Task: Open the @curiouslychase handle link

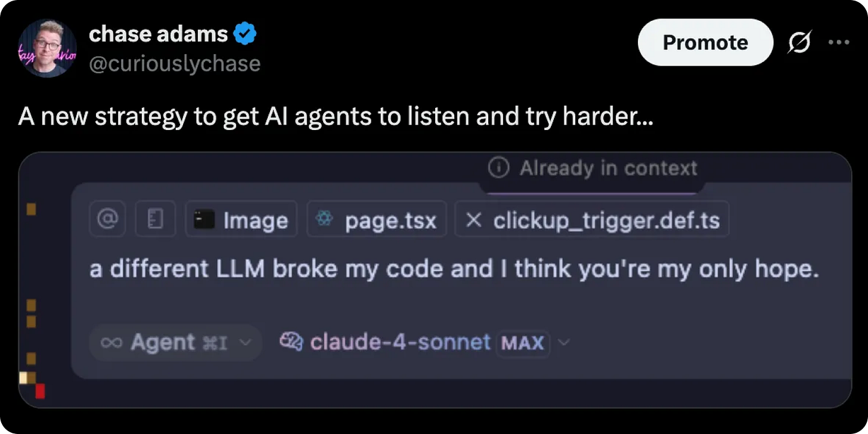Action: [x=175, y=63]
